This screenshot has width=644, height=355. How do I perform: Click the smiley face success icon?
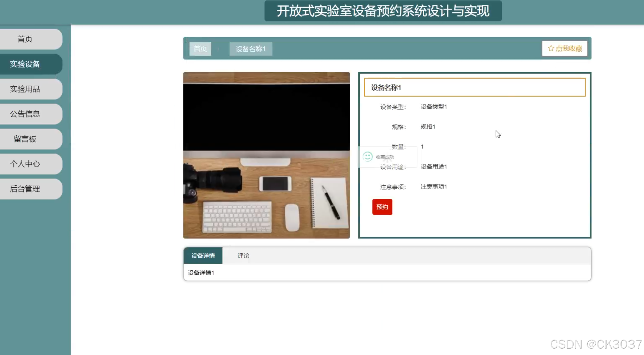(367, 157)
